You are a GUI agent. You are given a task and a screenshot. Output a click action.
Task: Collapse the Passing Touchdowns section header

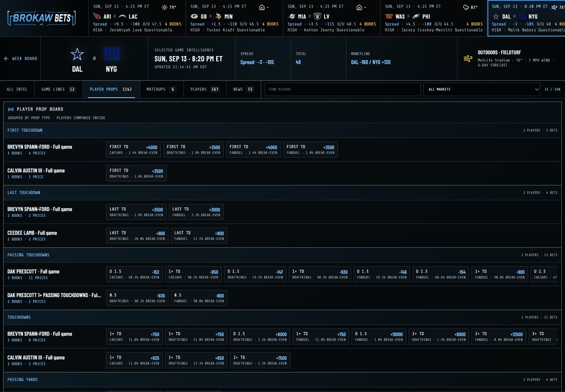(282, 255)
